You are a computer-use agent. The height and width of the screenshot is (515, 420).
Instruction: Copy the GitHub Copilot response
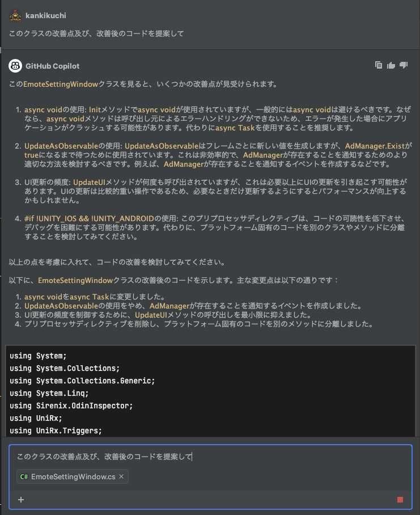(x=378, y=65)
